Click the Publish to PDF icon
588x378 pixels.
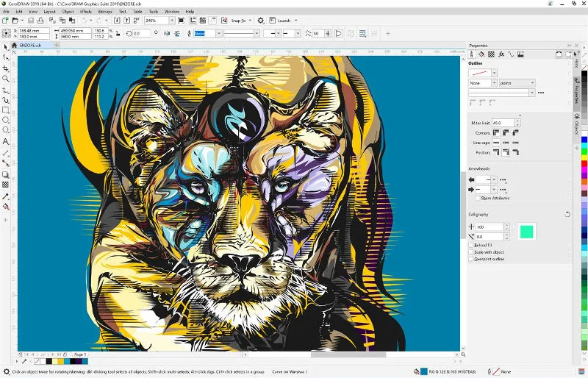click(x=137, y=21)
